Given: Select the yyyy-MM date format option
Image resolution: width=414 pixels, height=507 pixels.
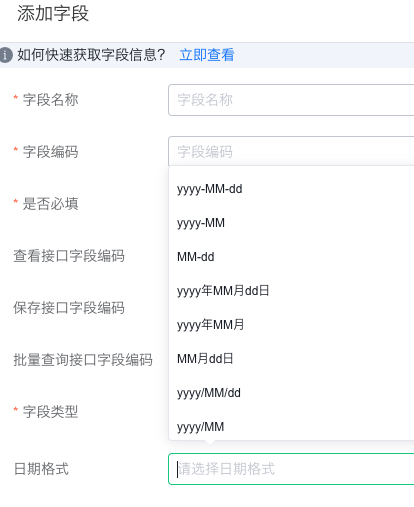Looking at the screenshot, I should point(291,223).
